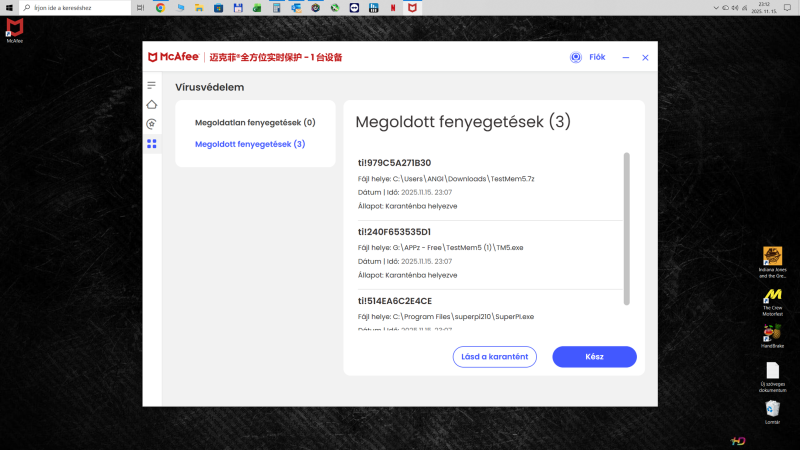Switch to Megoldatlan fenyegetések (0) tab
This screenshot has height=450, width=800.
tap(255, 122)
